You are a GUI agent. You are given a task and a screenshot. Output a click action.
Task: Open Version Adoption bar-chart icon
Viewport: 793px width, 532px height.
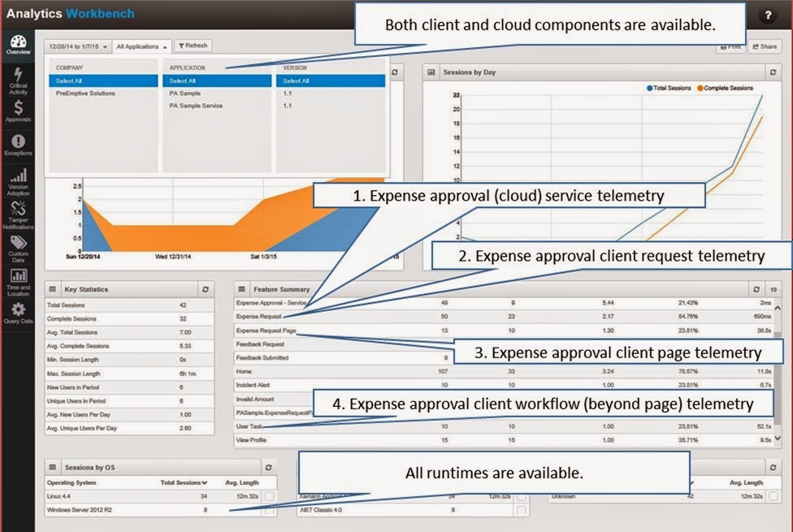pyautogui.click(x=18, y=182)
